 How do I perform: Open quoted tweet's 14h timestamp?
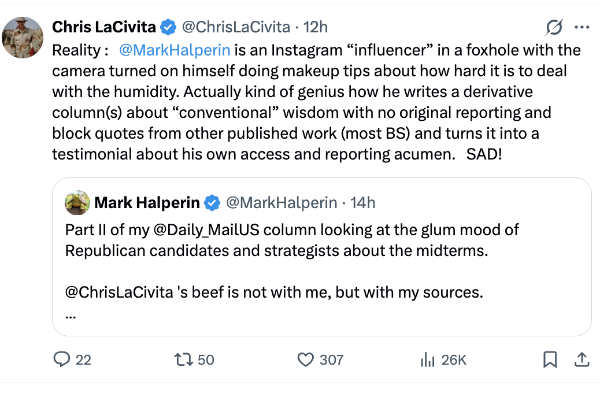pos(363,202)
